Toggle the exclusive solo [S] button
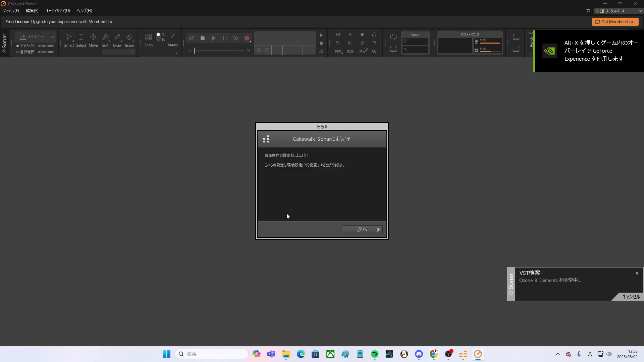Image resolution: width=644 pixels, height=362 pixels. pos(350,43)
